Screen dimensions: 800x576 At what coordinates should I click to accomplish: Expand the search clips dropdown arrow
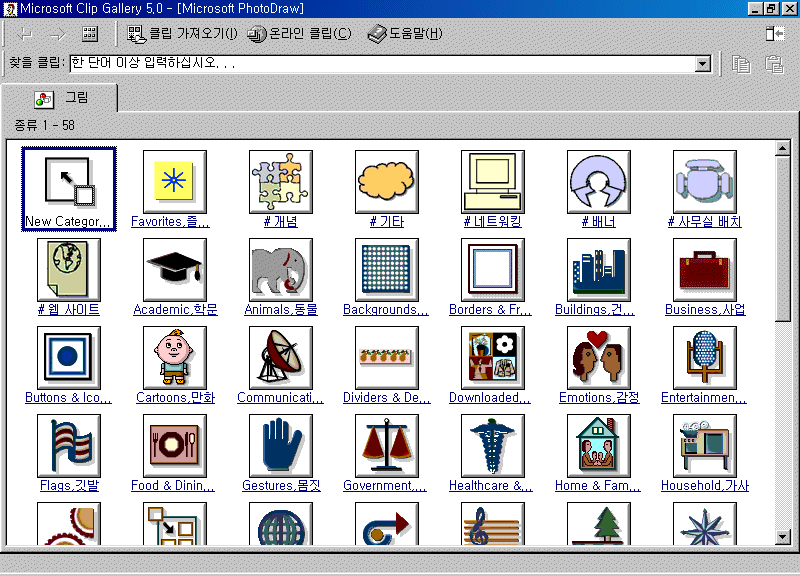(x=703, y=64)
